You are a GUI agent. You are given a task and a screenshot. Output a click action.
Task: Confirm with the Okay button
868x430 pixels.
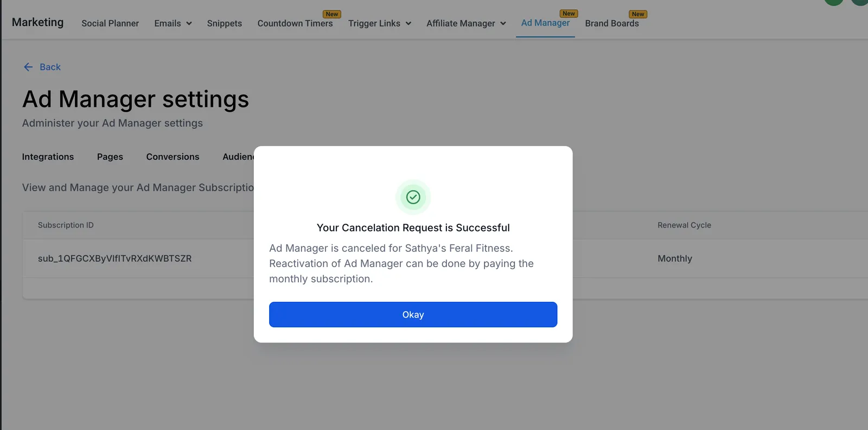point(413,315)
